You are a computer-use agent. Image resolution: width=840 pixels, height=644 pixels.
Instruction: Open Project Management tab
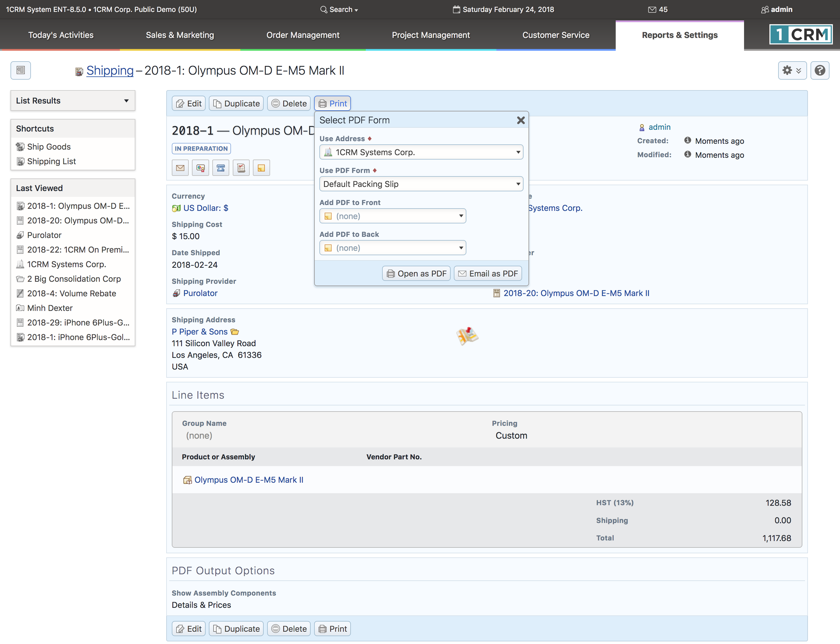[x=430, y=35]
